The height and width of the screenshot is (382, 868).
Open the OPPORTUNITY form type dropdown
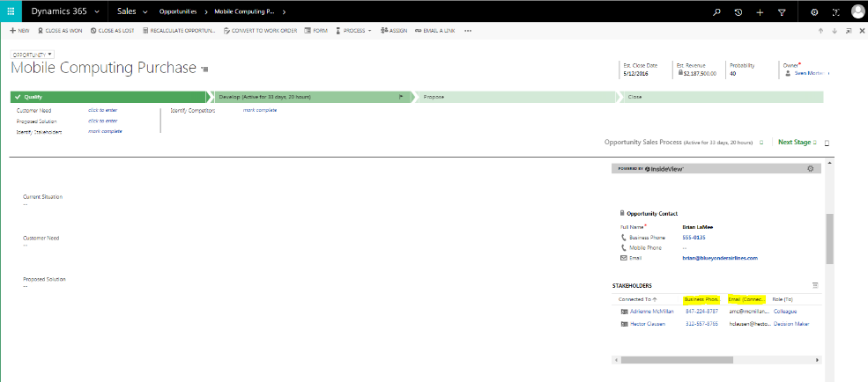(x=32, y=55)
